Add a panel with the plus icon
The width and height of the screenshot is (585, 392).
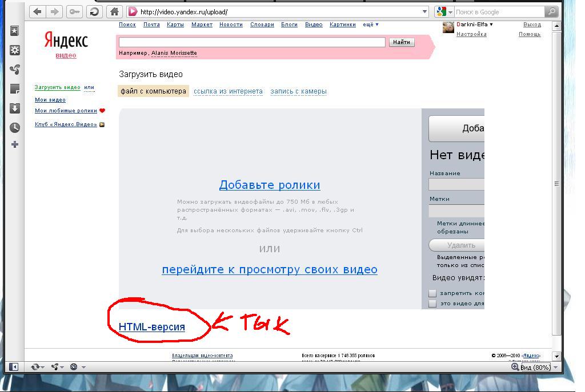coord(14,144)
